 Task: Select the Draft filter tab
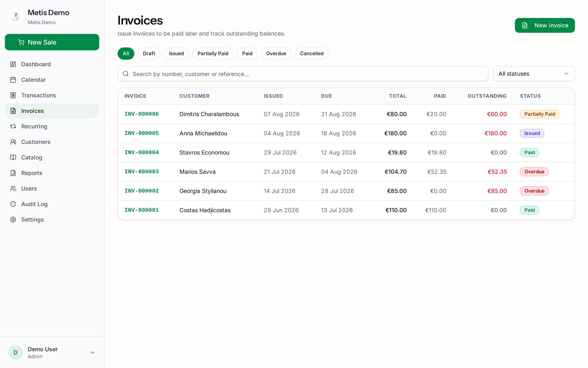pyautogui.click(x=149, y=53)
